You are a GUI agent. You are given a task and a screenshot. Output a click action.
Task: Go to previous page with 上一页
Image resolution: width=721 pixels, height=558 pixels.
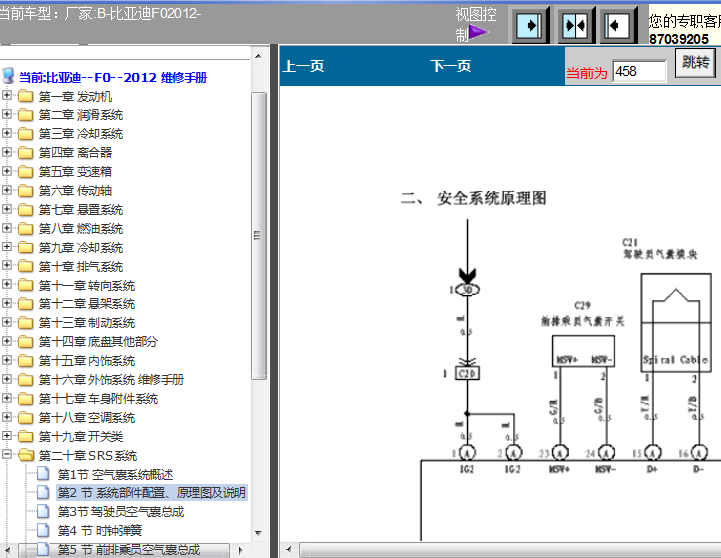click(x=303, y=66)
